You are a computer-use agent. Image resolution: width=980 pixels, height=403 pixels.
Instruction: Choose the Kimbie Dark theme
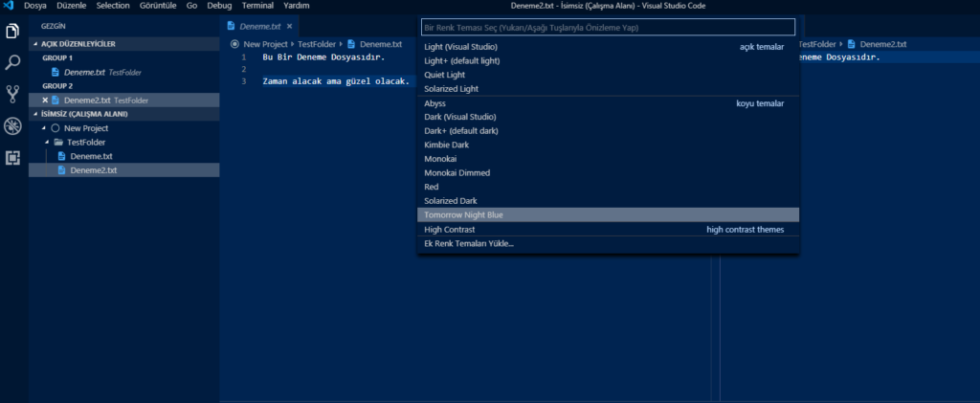pos(608,145)
